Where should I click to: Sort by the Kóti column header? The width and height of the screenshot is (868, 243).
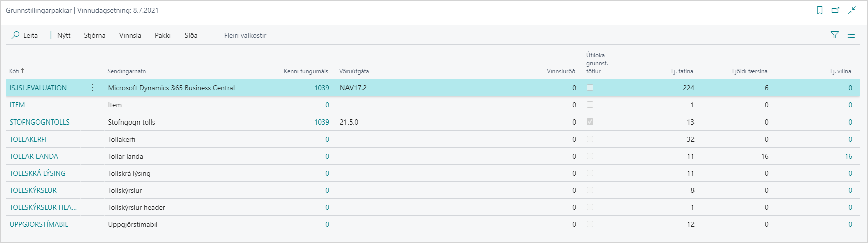pyautogui.click(x=15, y=71)
